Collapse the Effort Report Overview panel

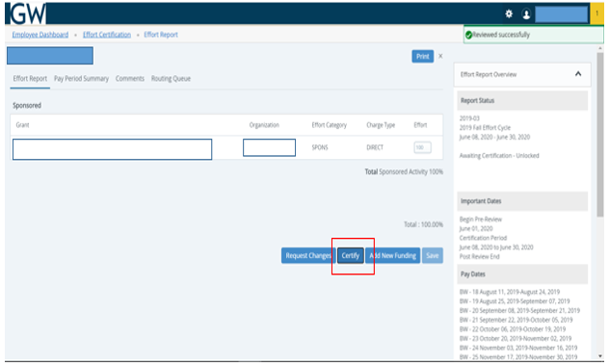pos(578,74)
